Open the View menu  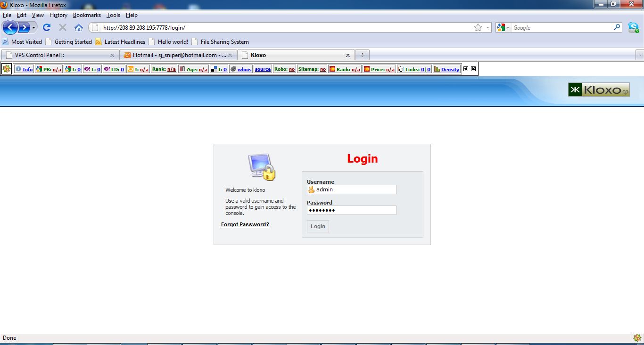38,15
